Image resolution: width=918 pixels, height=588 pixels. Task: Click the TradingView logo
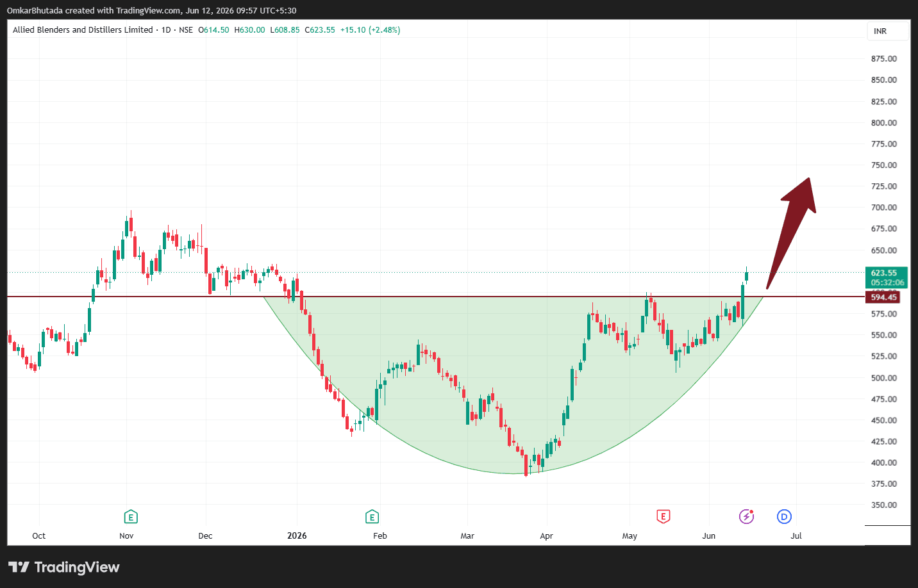point(64,567)
